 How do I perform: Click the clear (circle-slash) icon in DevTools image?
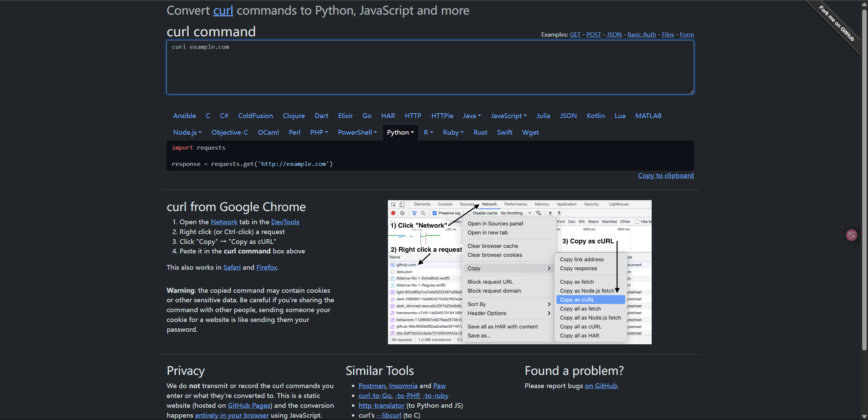tap(402, 213)
